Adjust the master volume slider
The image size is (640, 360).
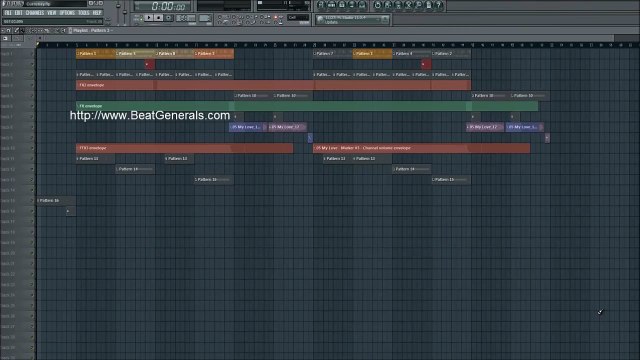pos(118,7)
